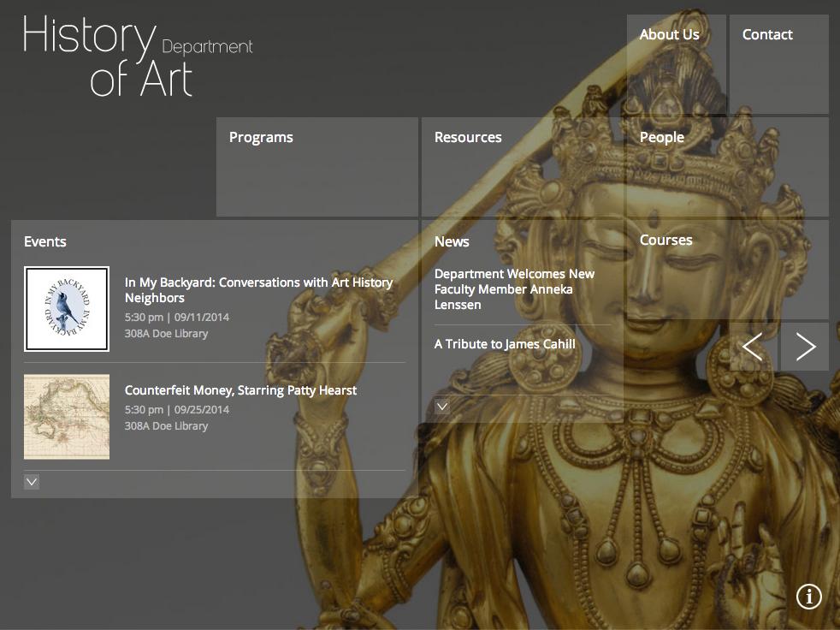Open the Counterfeit Money, Starring Patty Hearst event
Screen dimensions: 840x630
[x=240, y=390]
